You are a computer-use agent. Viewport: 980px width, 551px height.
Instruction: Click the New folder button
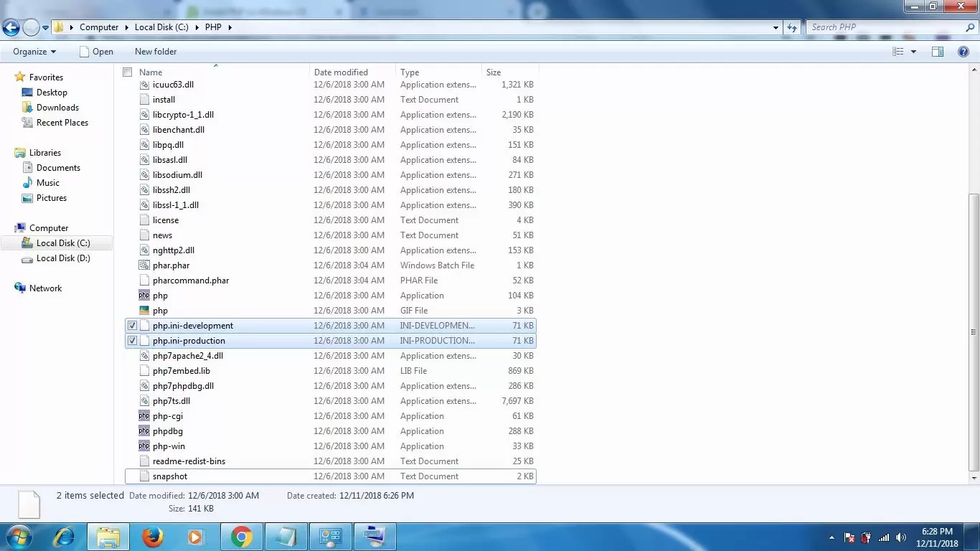[x=156, y=52]
